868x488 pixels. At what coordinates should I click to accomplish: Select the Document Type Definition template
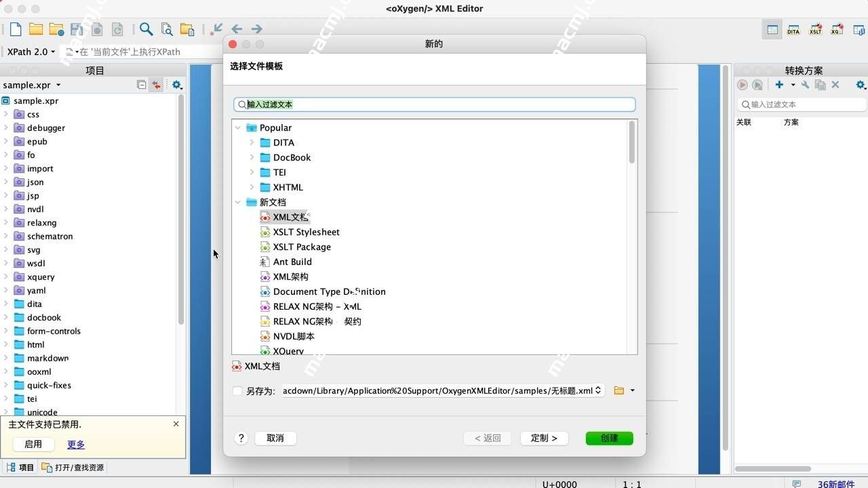point(323,291)
